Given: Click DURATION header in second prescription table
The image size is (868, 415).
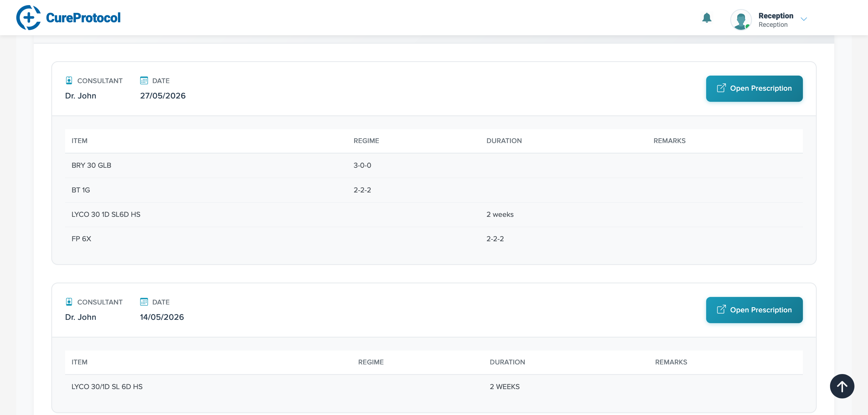Looking at the screenshot, I should pyautogui.click(x=507, y=362).
